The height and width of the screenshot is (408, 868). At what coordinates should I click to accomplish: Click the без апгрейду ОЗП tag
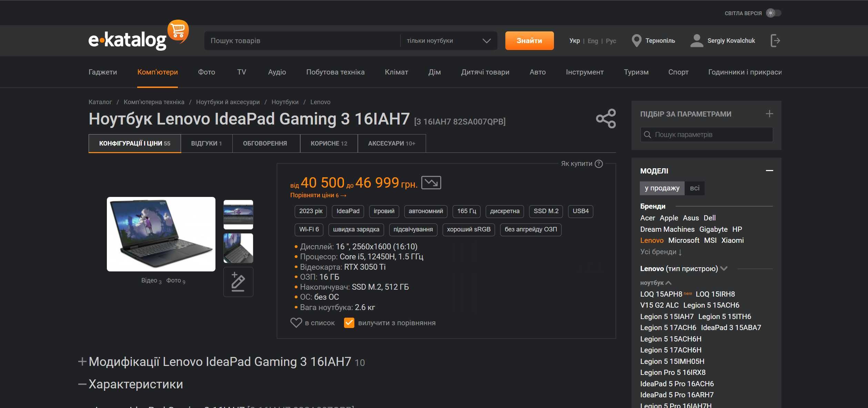531,229
